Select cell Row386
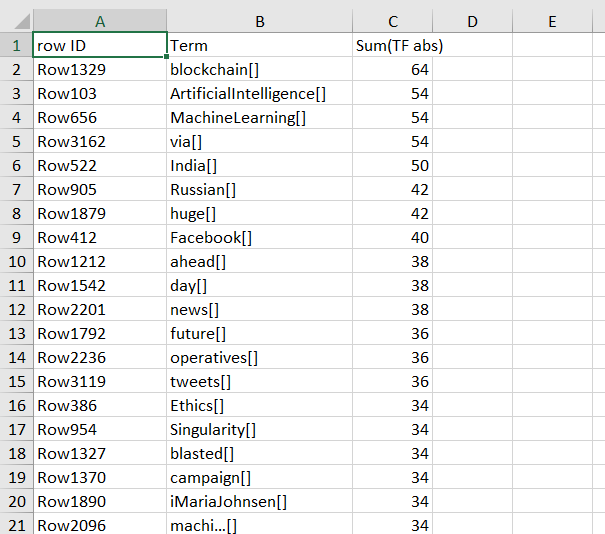The image size is (605, 534). (100, 406)
